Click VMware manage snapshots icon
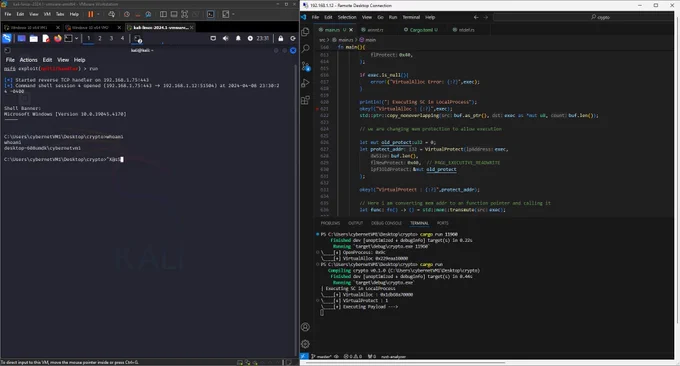 pos(148,14)
